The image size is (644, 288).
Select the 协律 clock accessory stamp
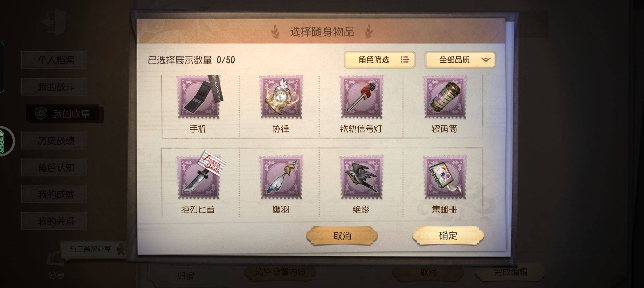coord(281,97)
